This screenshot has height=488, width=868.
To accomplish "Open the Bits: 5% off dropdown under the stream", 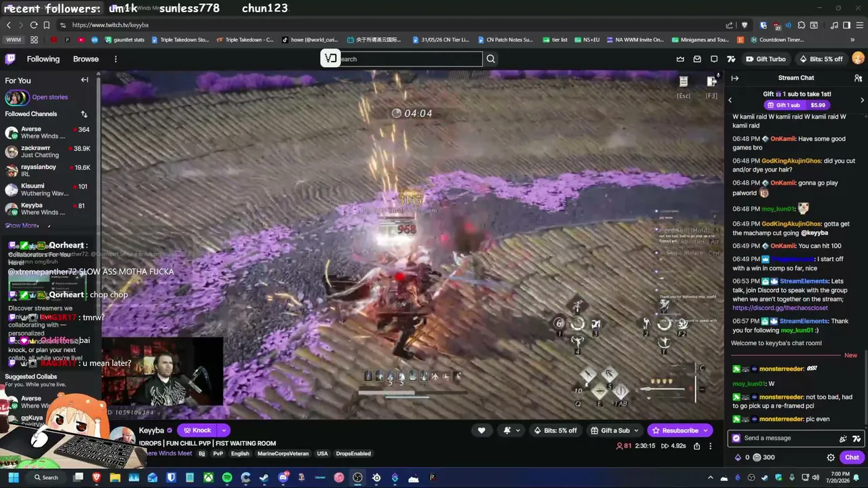I will click(555, 430).
